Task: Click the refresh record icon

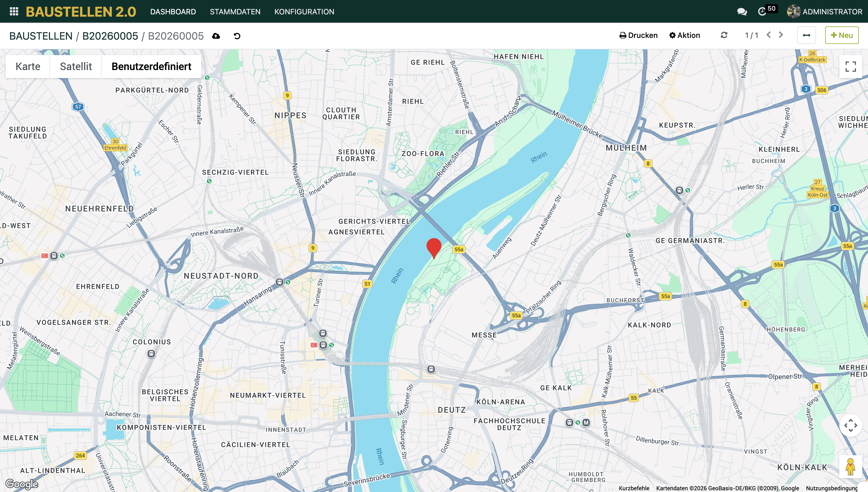Action: 724,35
